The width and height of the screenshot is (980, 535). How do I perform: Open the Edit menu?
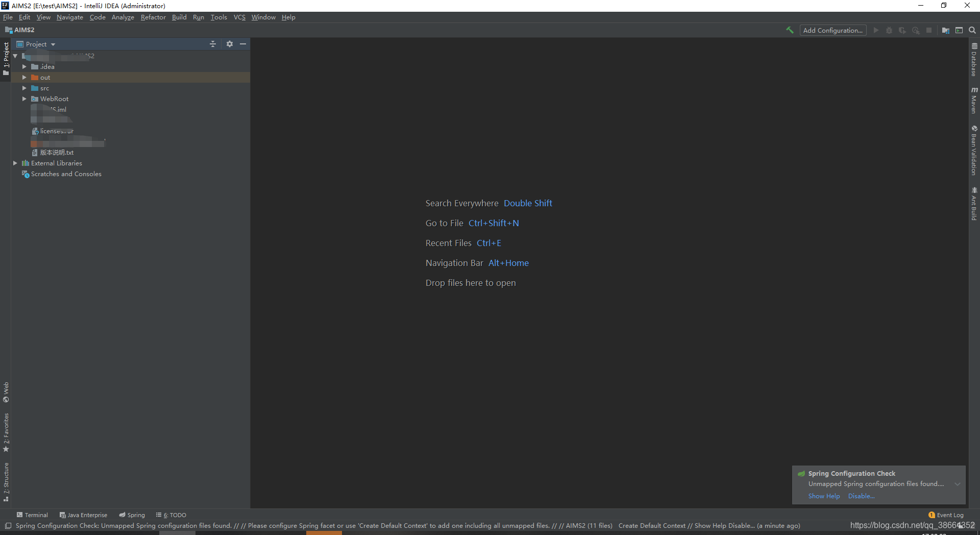click(24, 17)
